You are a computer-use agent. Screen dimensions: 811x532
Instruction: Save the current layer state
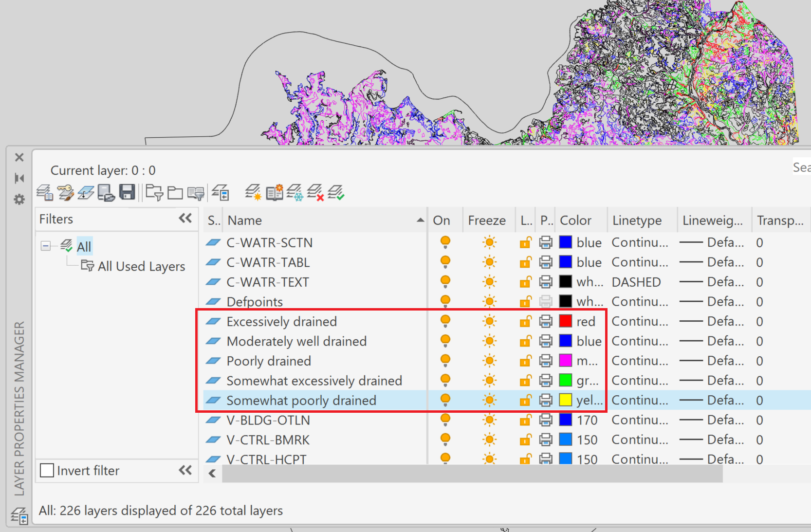coord(128,192)
